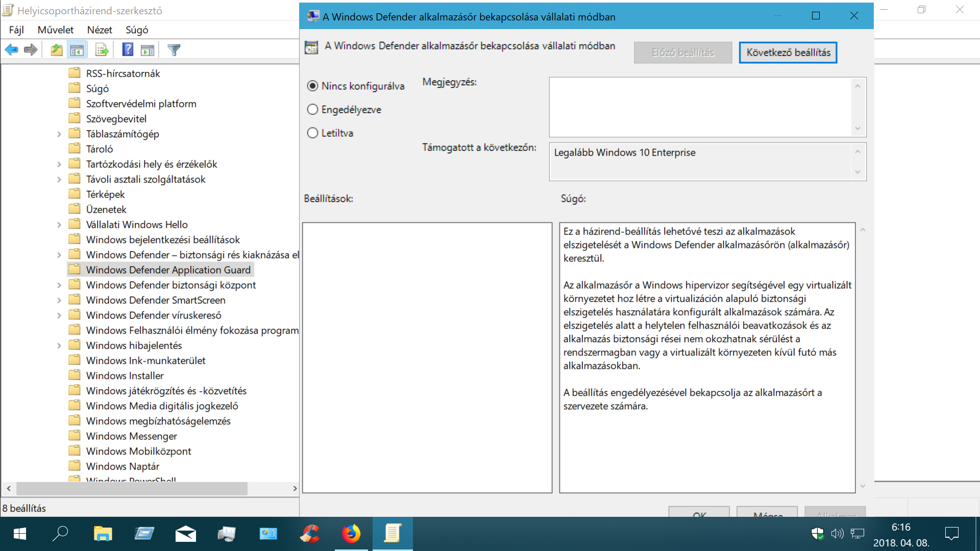This screenshot has height=551, width=980.
Task: Click the Export list toolbar icon
Action: pyautogui.click(x=102, y=50)
